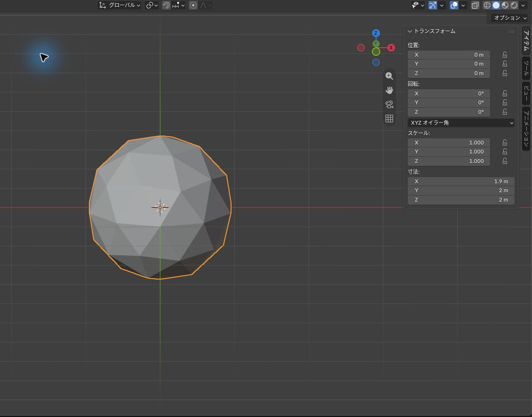Select the アニメーション sidebar tab

coord(526,128)
